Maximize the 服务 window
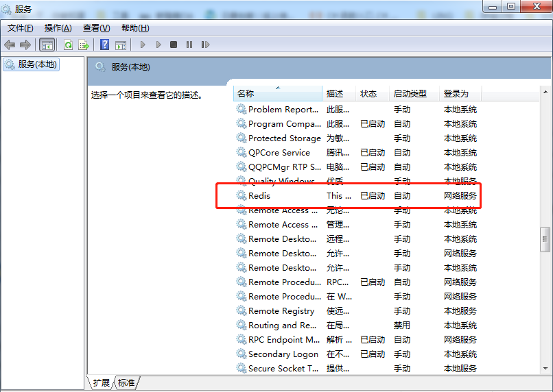The height and width of the screenshot is (392, 553). (511, 6)
